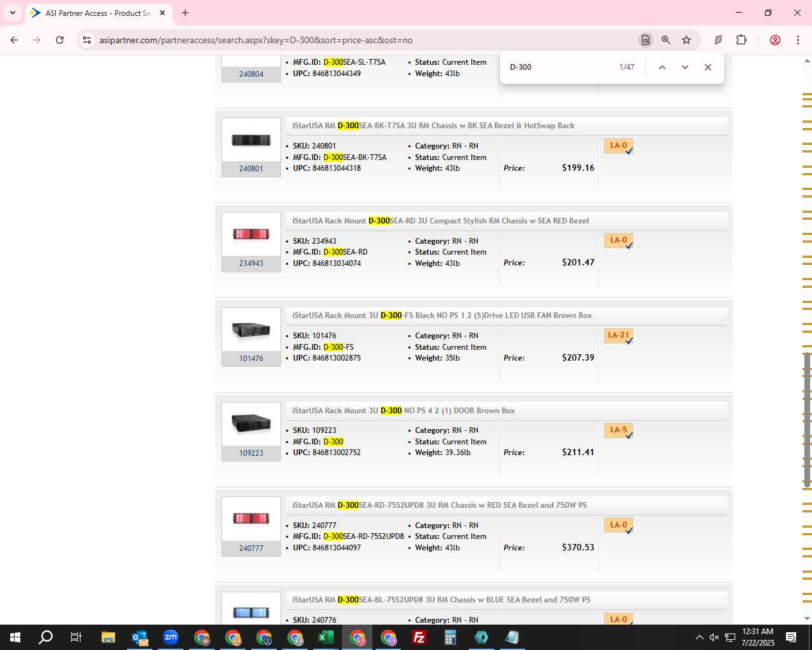Open the D-300SEA-RD-75S2UPD8 RED SEA Bezel title
This screenshot has width=812, height=650.
click(x=440, y=505)
